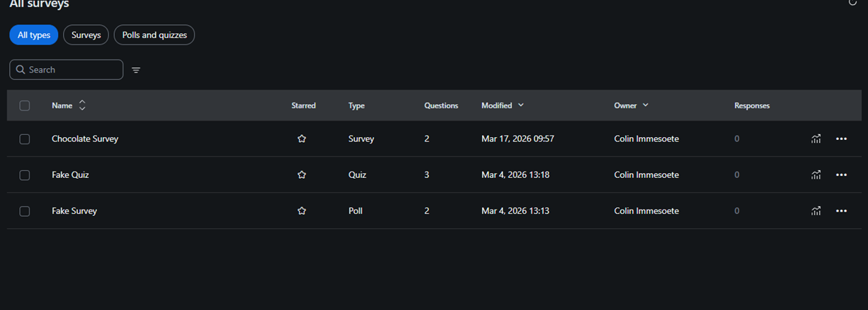Toggle Name column sort arrows
This screenshot has width=868, height=310.
pos(82,105)
